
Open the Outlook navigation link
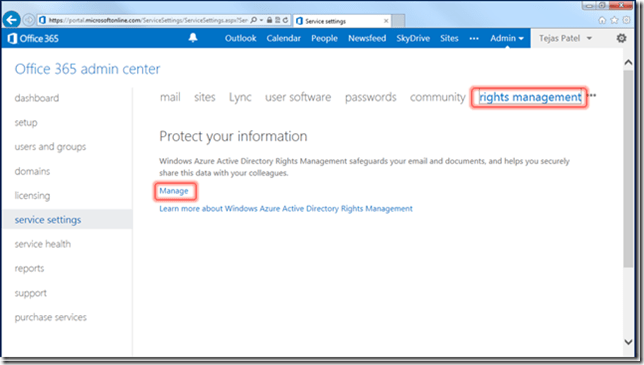tap(240, 38)
